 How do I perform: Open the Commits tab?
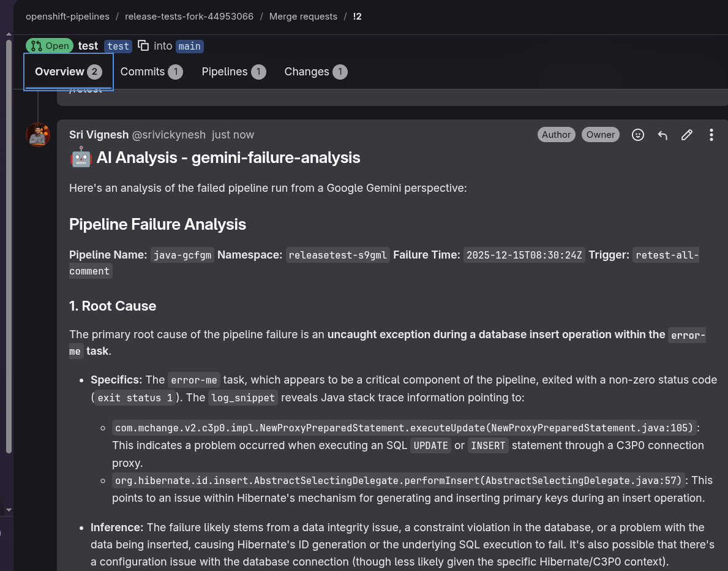tap(151, 72)
